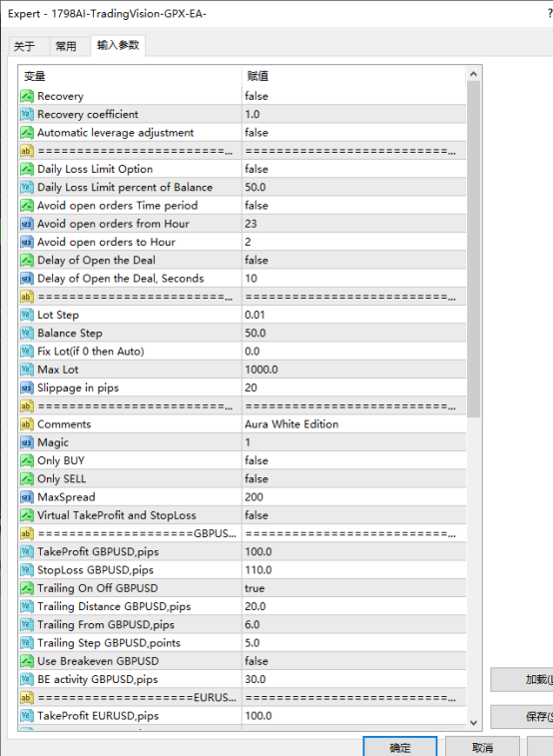Switch to the 关于 tab
The image size is (553, 756).
click(25, 46)
